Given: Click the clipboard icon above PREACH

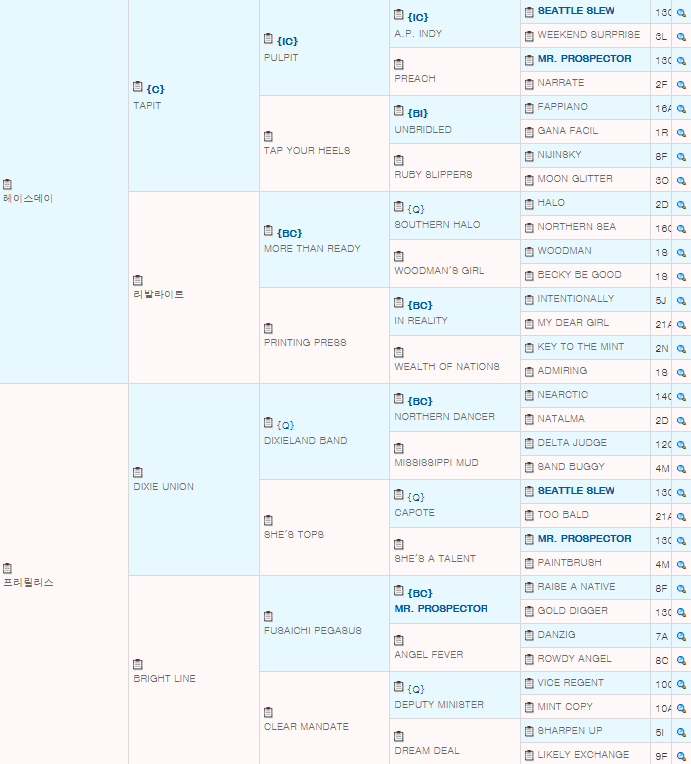Looking at the screenshot, I should point(399,64).
